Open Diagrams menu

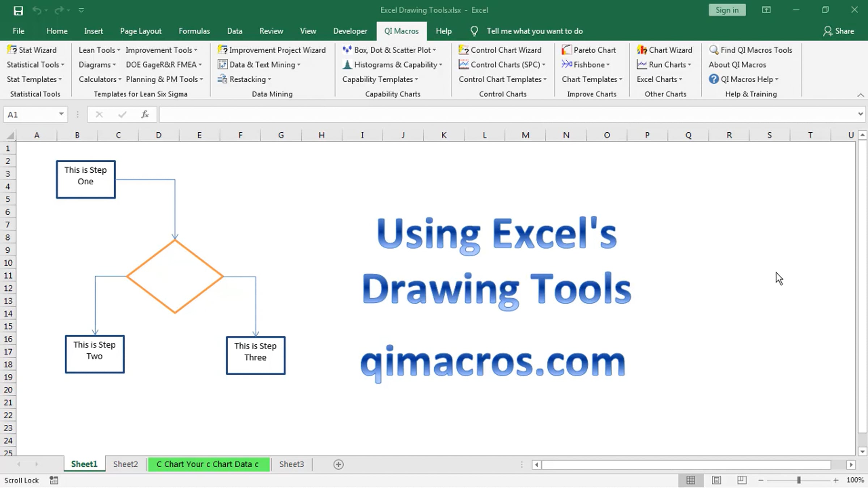tap(97, 65)
